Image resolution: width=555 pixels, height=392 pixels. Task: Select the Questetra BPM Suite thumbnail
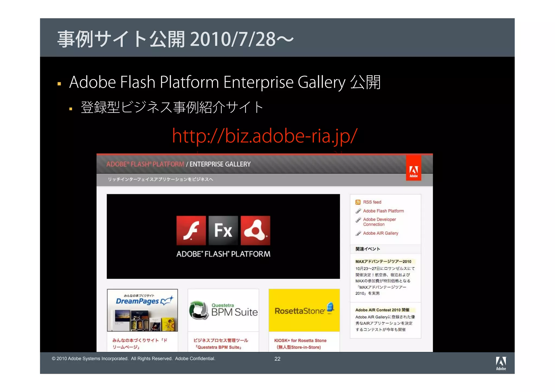tap(223, 310)
